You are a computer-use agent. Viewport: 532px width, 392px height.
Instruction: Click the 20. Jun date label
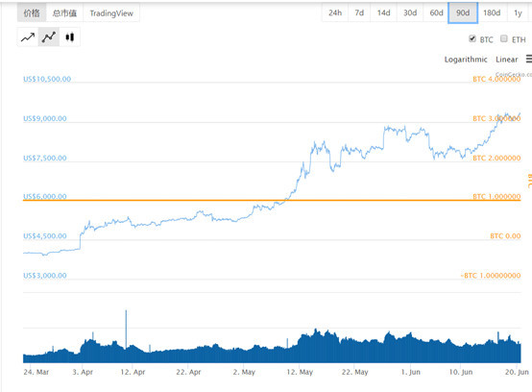(x=517, y=372)
